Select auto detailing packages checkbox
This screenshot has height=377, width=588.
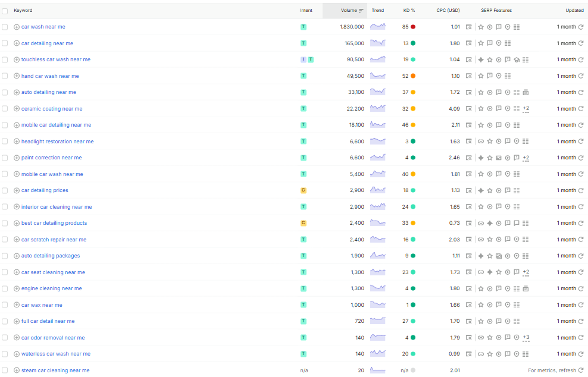[5, 256]
